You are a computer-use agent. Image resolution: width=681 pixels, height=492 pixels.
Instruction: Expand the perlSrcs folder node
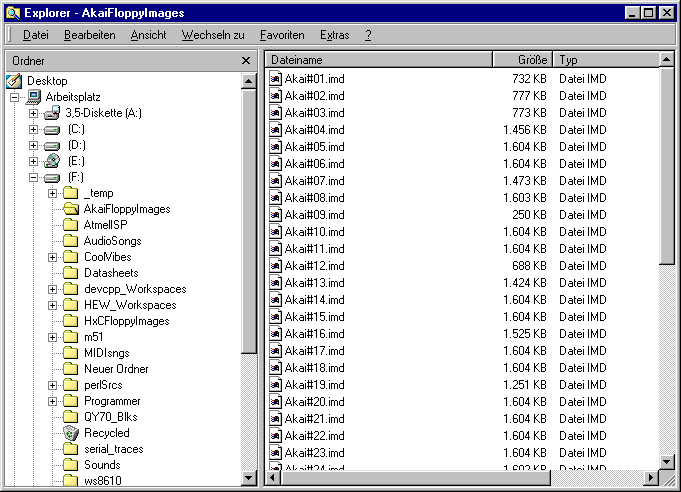tap(53, 386)
